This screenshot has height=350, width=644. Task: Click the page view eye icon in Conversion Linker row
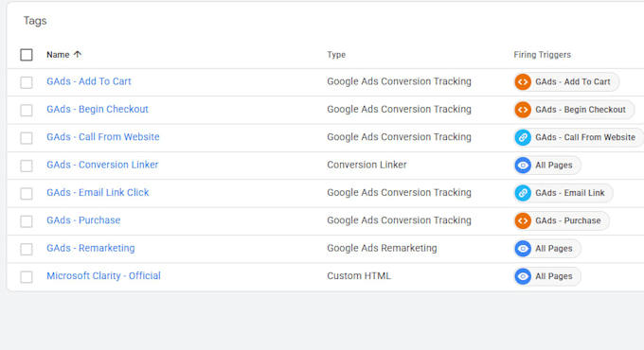tap(523, 166)
